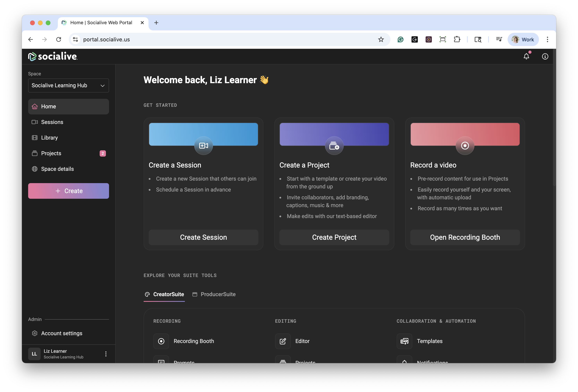Click the Create a Session camera icon
Image resolution: width=578 pixels, height=392 pixels.
pos(203,146)
